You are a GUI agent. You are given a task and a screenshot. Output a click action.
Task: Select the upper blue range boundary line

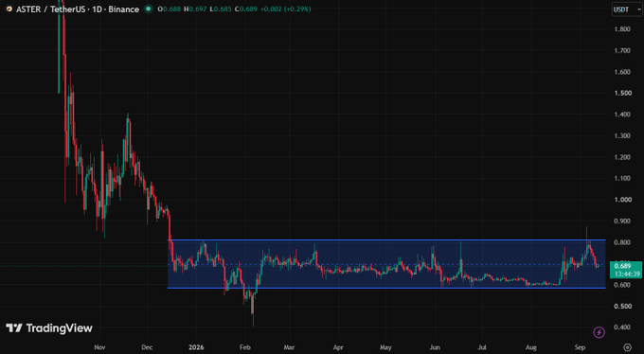386,239
